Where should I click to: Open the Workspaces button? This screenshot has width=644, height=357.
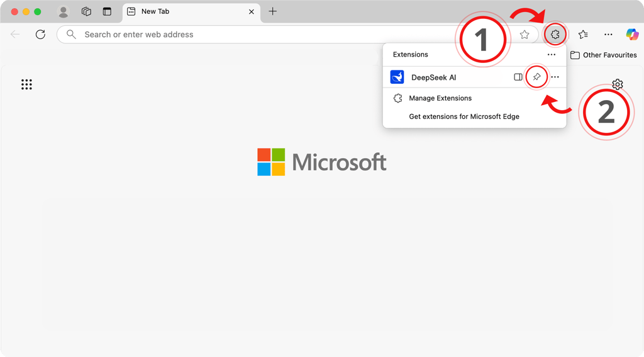[x=86, y=11]
